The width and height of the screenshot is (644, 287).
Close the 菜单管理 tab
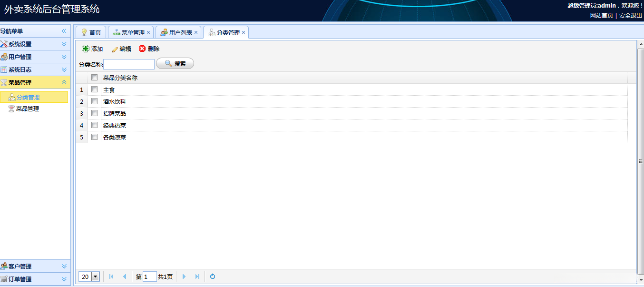point(148,32)
